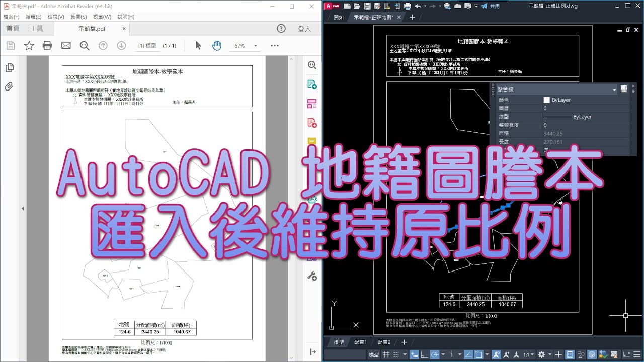Click the yellow comment tool in Acrobat right pane
Viewport: 644px width, 362px height.
[312, 141]
